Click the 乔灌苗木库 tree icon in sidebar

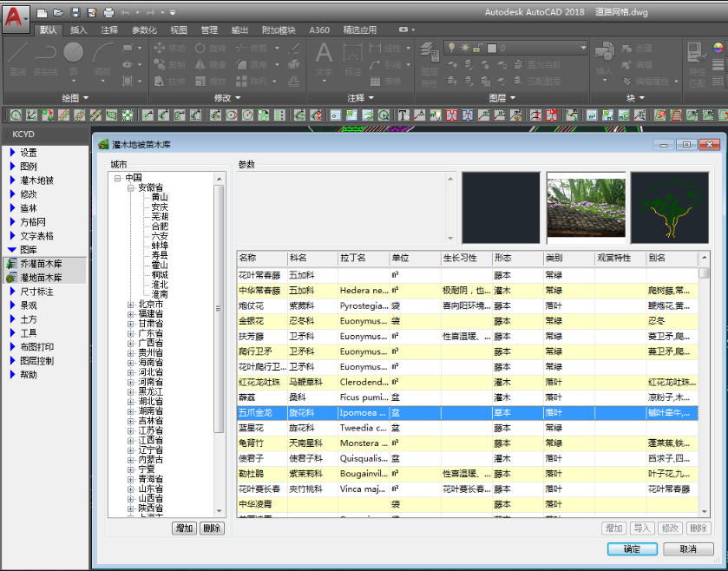click(12, 264)
